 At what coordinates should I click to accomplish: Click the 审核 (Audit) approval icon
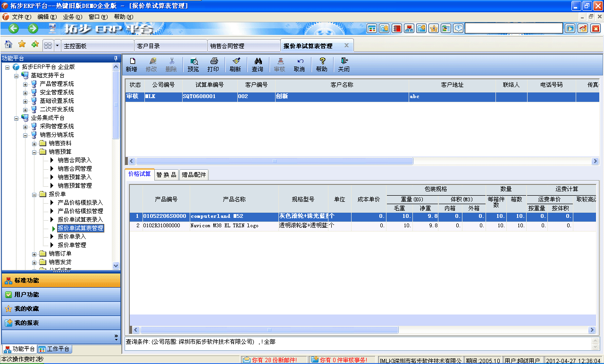click(x=279, y=65)
